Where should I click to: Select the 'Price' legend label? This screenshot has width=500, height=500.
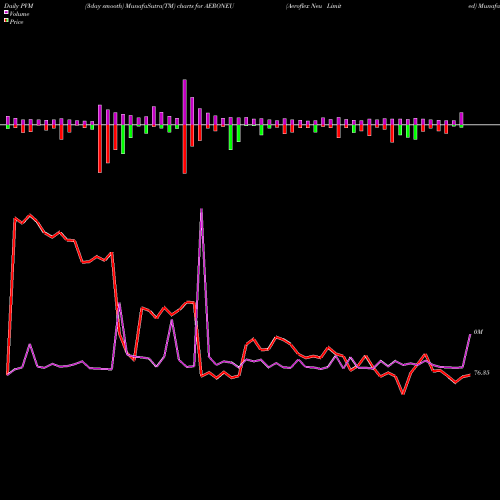point(16,22)
